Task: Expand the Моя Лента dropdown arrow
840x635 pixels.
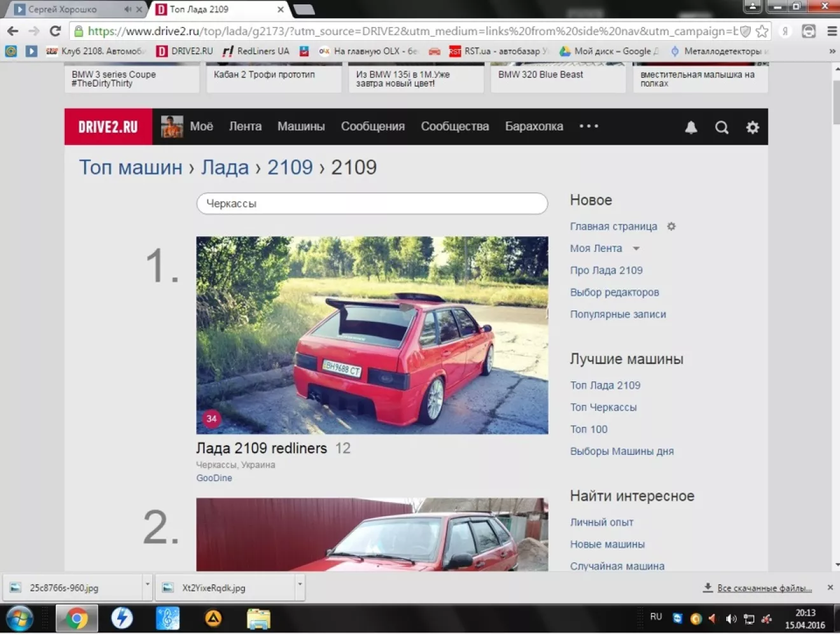Action: pos(636,248)
